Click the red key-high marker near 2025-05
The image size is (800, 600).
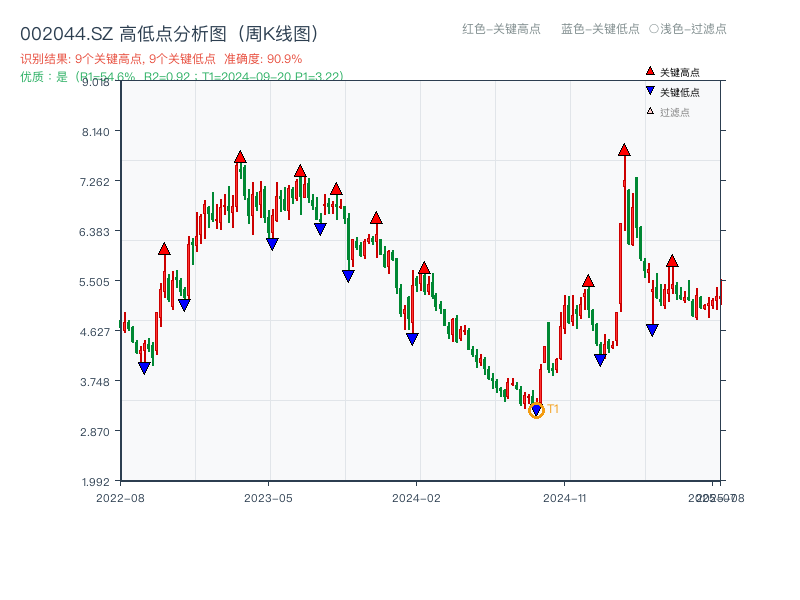tap(673, 262)
